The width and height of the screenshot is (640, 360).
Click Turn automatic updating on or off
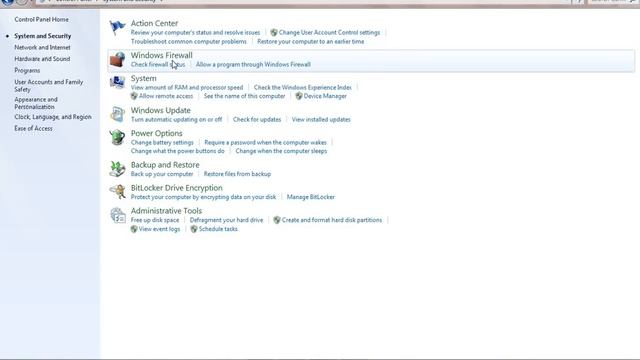tap(176, 120)
